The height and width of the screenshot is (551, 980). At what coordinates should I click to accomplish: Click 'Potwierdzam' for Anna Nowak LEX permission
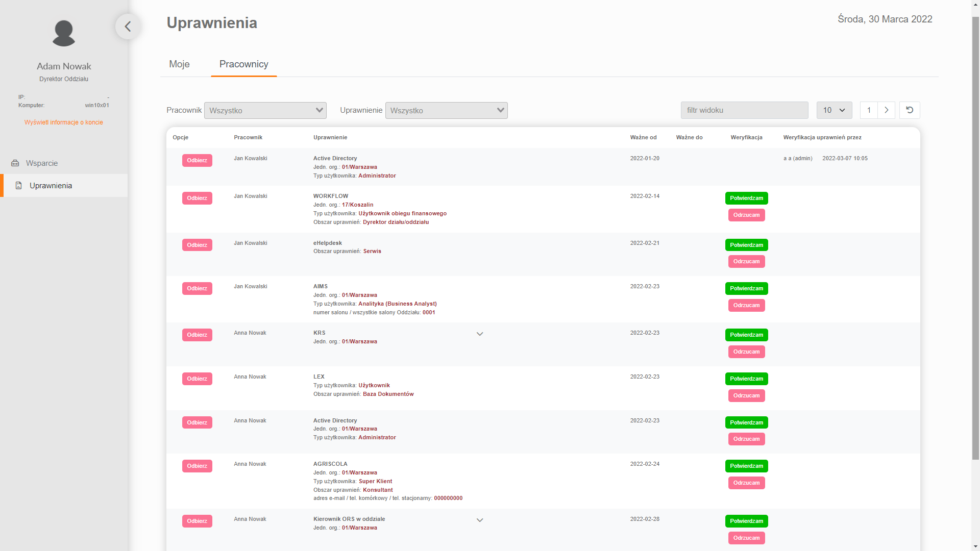click(746, 378)
